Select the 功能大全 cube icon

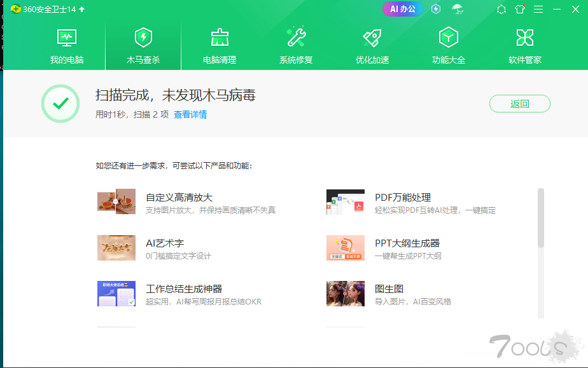tap(449, 37)
